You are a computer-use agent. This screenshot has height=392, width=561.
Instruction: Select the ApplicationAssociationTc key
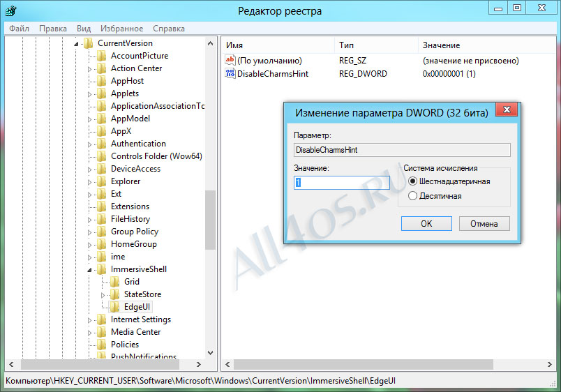click(158, 106)
